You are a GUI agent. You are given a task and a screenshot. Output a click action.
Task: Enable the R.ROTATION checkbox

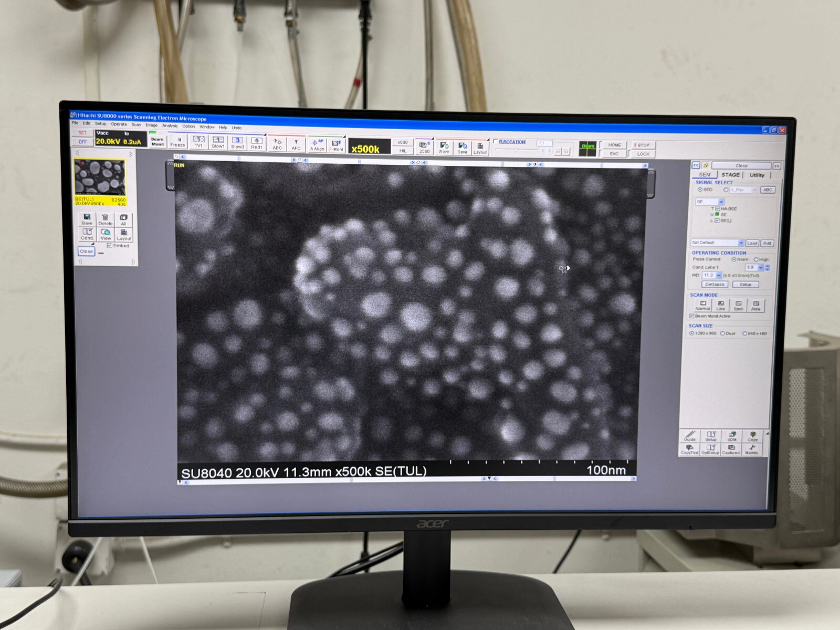(x=495, y=142)
